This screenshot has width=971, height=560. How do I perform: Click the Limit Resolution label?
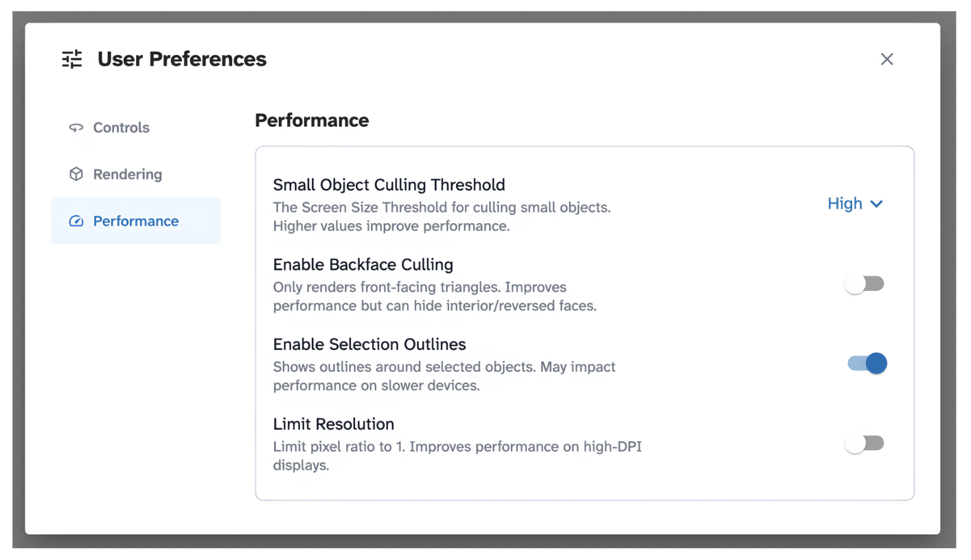(x=334, y=423)
